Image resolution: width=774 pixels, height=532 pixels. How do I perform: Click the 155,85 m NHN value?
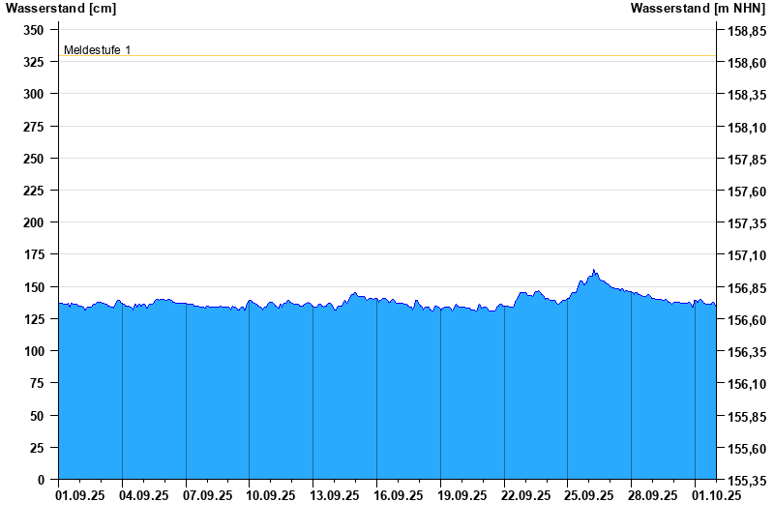[x=747, y=417]
